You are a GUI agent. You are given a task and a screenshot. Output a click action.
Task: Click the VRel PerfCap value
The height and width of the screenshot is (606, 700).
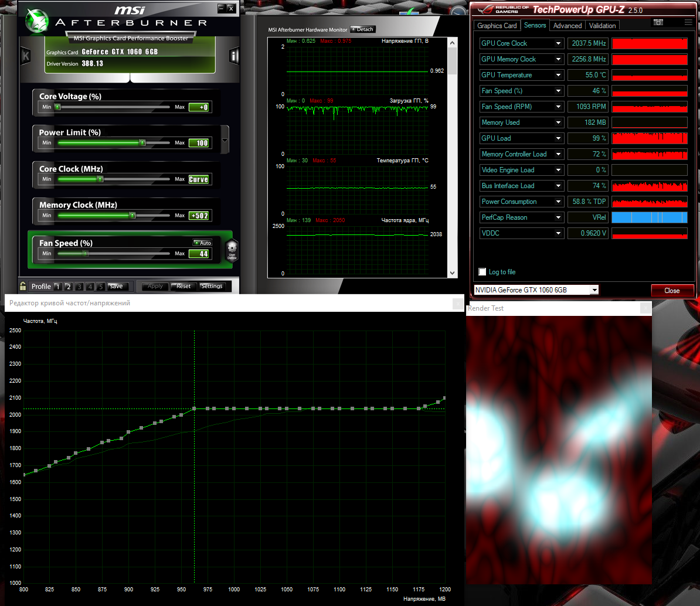click(588, 217)
